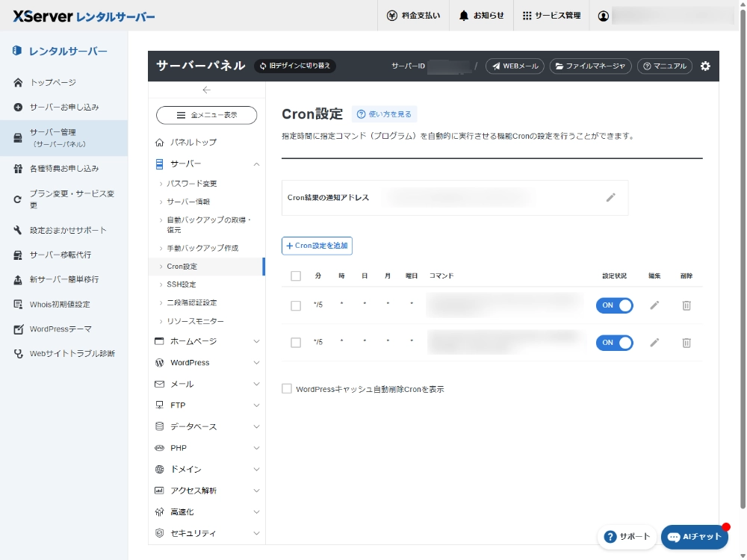Check the select-all checkbox in Cron table header
747x560 pixels.
(x=296, y=276)
